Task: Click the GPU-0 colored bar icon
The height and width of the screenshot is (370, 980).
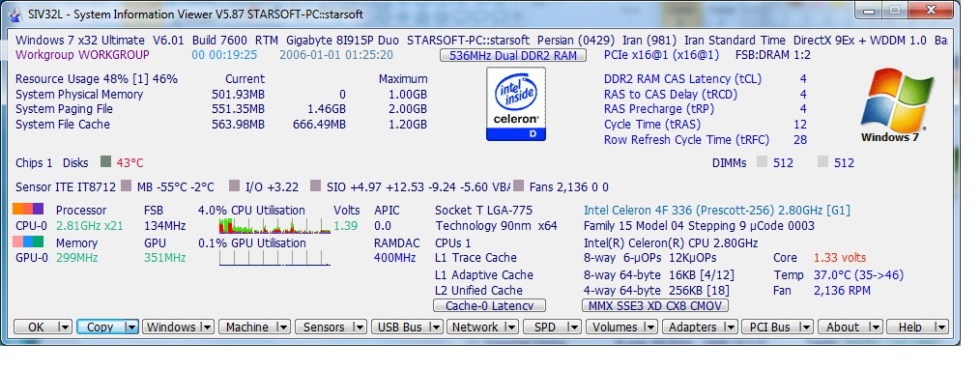Action: pos(28,242)
